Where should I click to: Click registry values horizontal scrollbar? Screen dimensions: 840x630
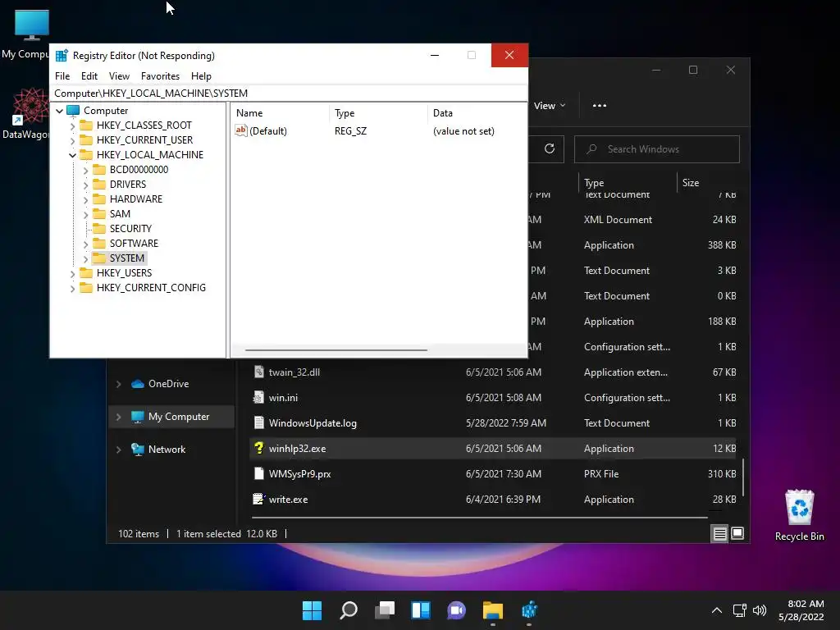click(336, 349)
